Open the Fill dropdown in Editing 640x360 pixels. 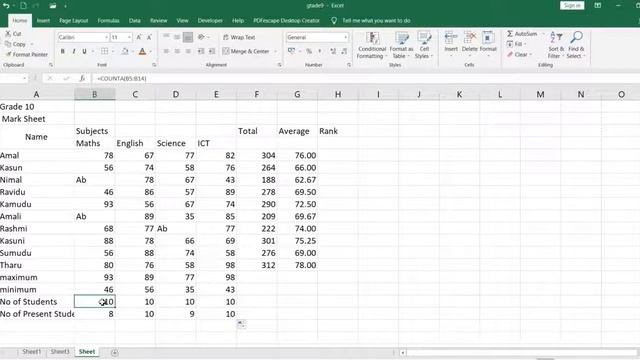[516, 44]
